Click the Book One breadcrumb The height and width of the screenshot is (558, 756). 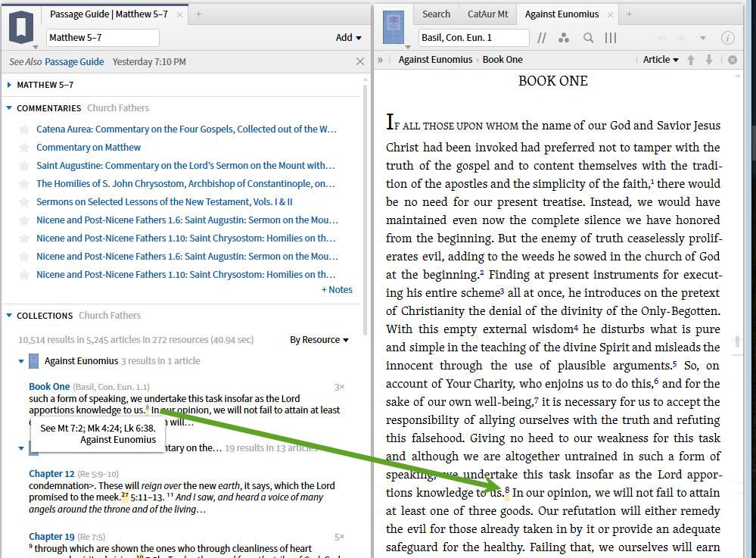click(x=502, y=60)
